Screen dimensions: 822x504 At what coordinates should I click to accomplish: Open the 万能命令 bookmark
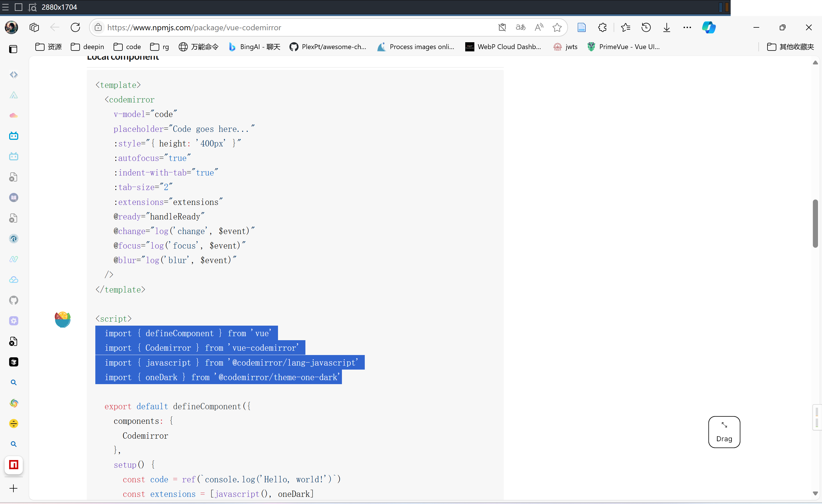[198, 47]
